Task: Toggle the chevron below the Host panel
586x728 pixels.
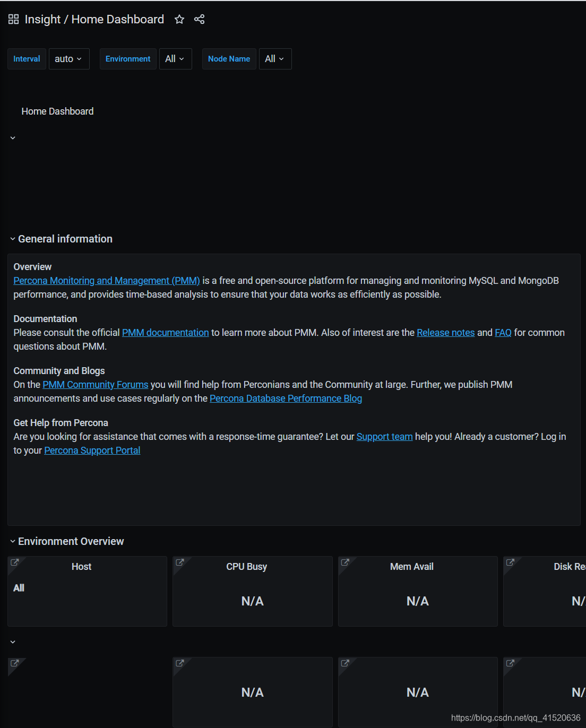Action: [x=13, y=642]
